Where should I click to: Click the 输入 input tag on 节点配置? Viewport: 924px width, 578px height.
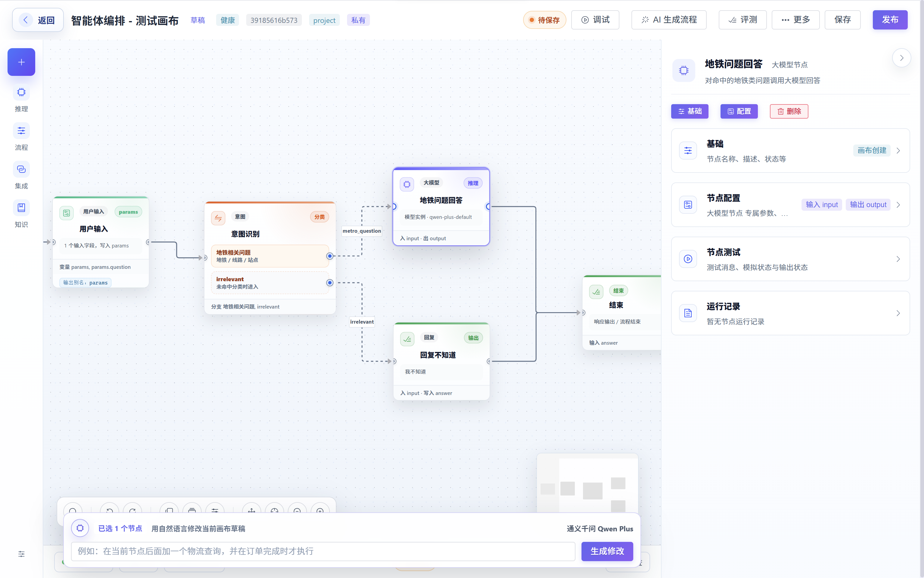(x=822, y=205)
